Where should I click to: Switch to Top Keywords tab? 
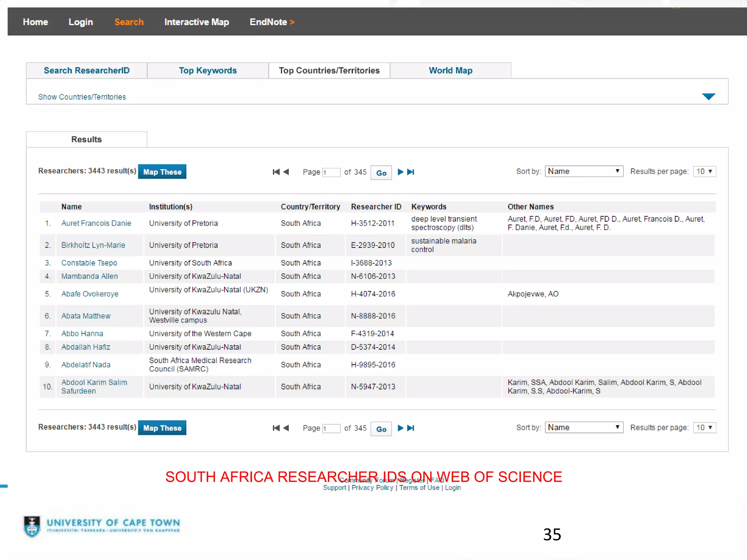click(208, 70)
